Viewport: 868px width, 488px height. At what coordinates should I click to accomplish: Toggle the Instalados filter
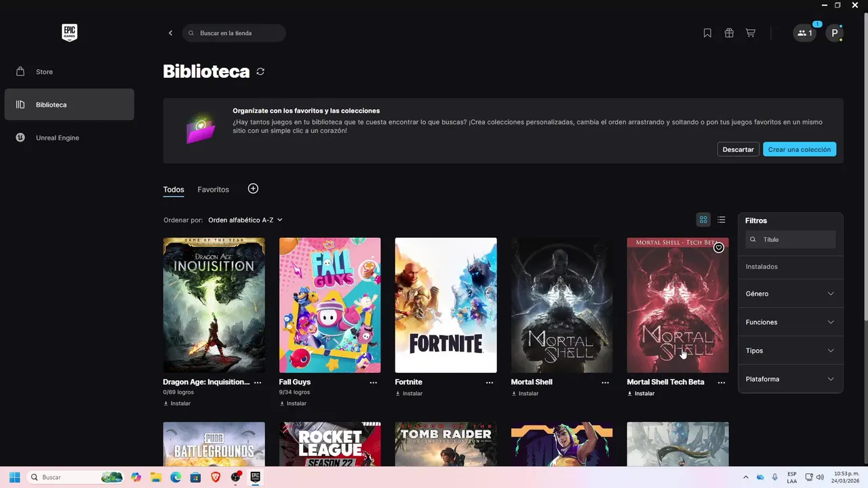click(790, 266)
